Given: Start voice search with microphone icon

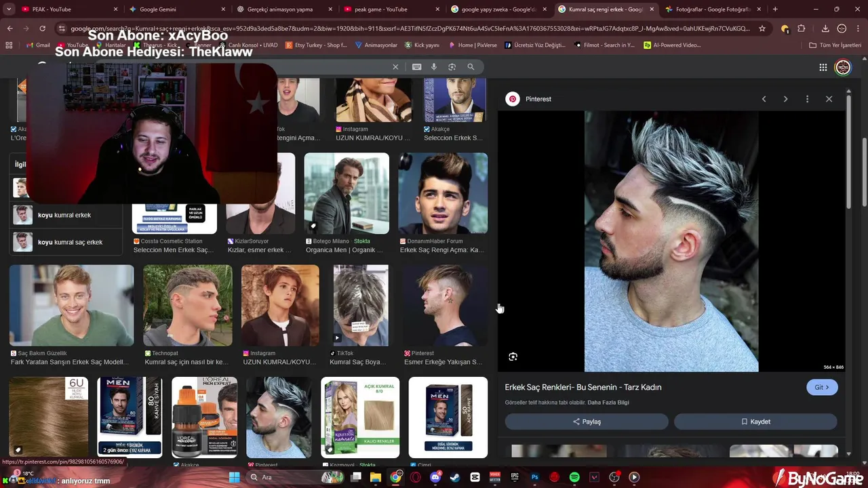Looking at the screenshot, I should 434,66.
